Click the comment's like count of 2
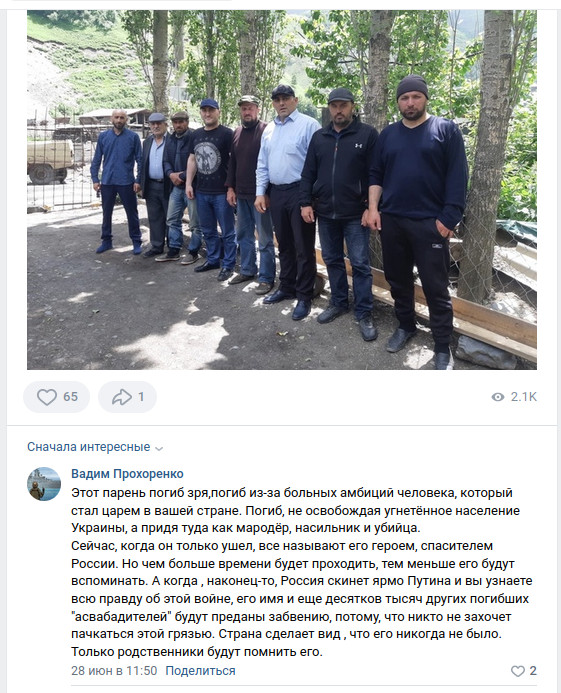 (533, 671)
